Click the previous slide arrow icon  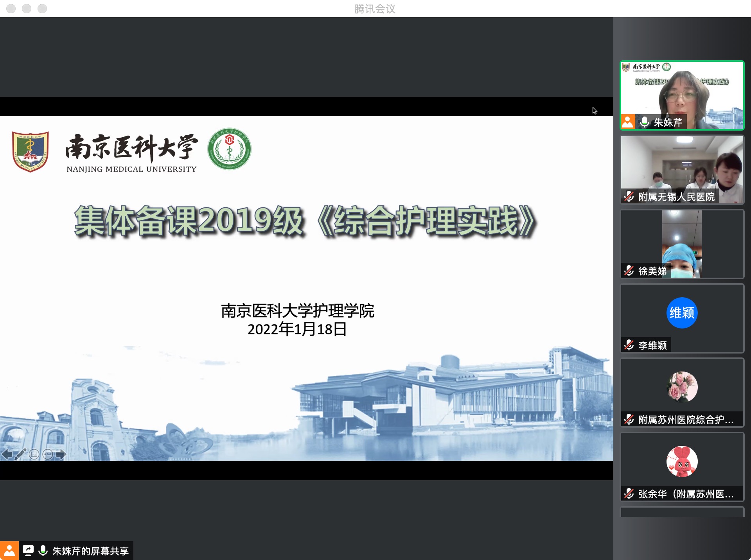point(7,454)
